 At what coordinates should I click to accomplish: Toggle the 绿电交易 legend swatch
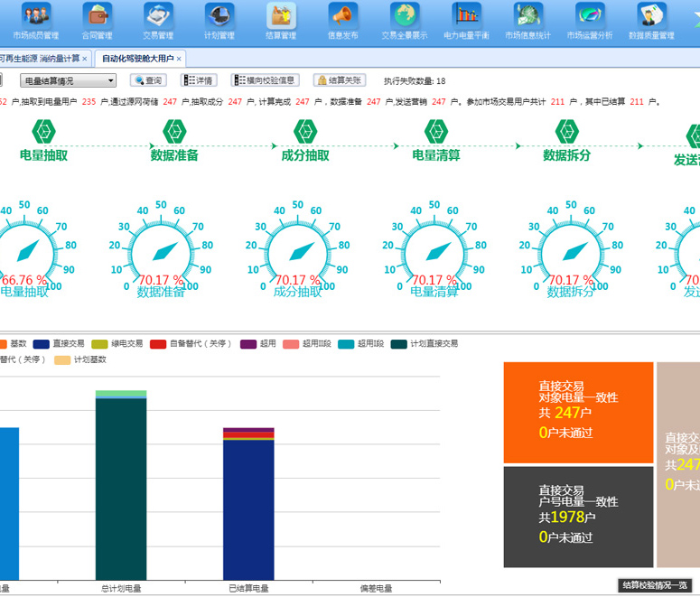pos(99,344)
